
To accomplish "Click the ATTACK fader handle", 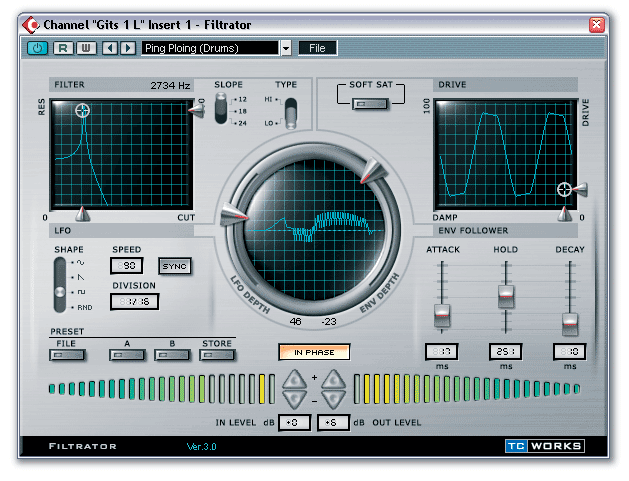I will [x=442, y=315].
